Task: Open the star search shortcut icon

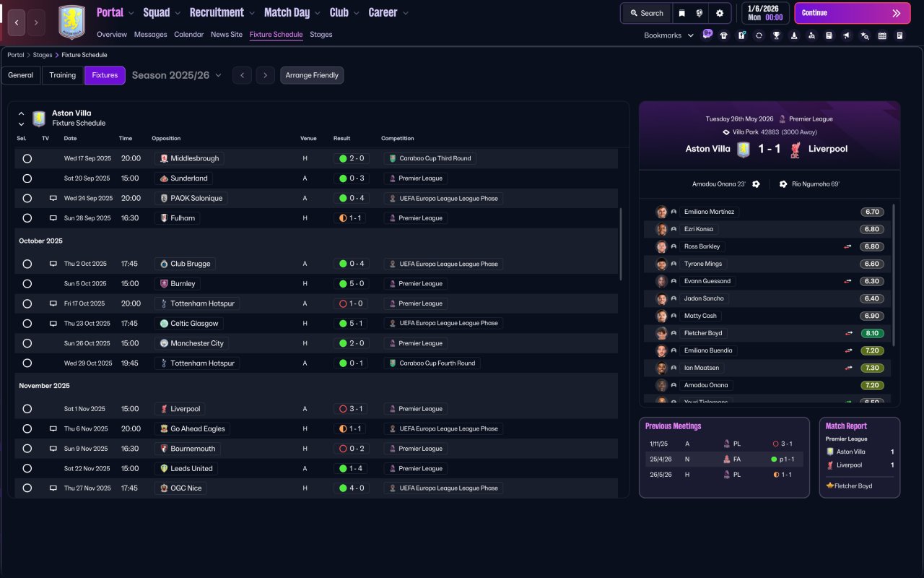Action: point(864,35)
